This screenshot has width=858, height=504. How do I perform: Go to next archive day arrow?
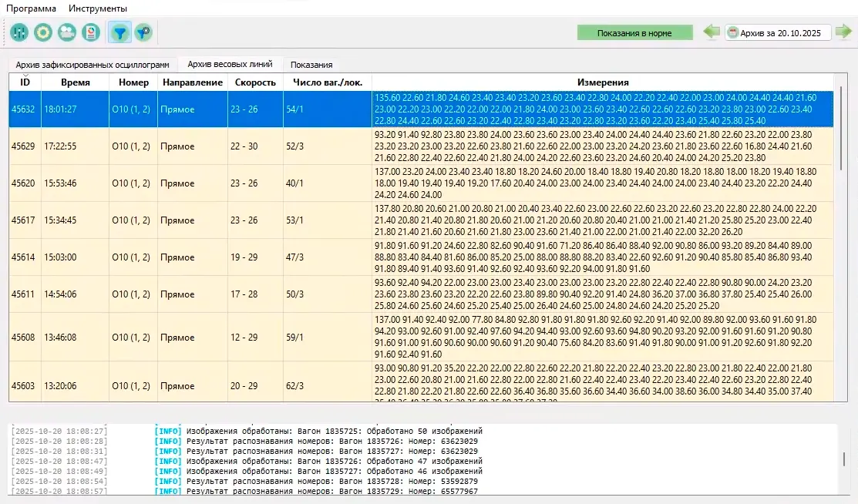[x=844, y=32]
